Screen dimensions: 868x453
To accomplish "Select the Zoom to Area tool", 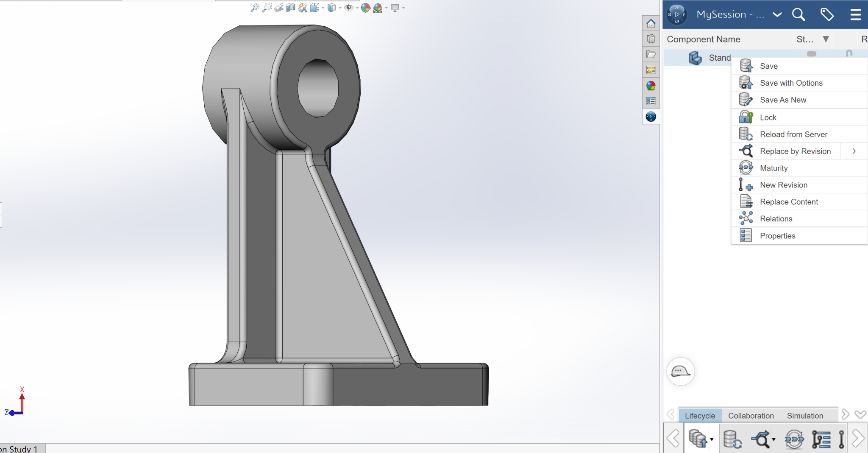I will click(267, 8).
